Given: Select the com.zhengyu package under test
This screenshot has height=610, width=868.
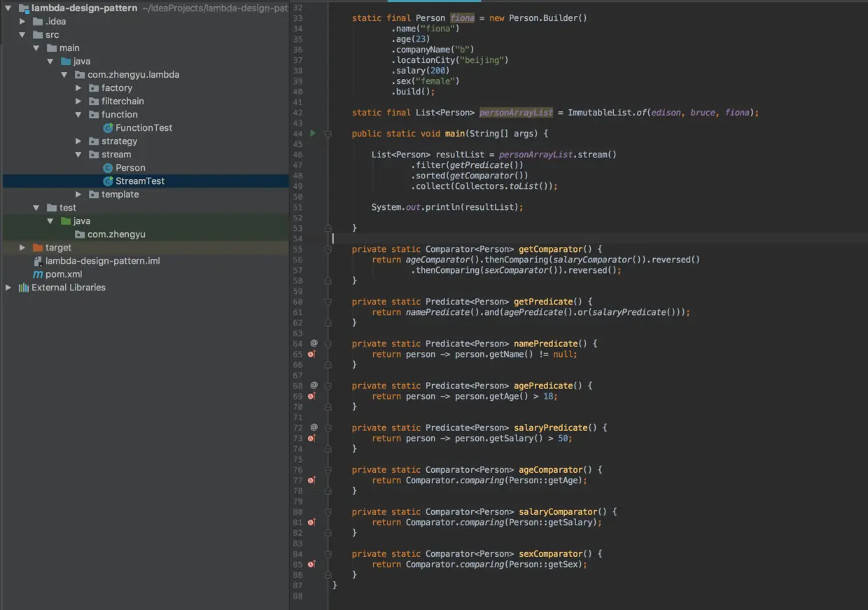Looking at the screenshot, I should click(x=116, y=234).
